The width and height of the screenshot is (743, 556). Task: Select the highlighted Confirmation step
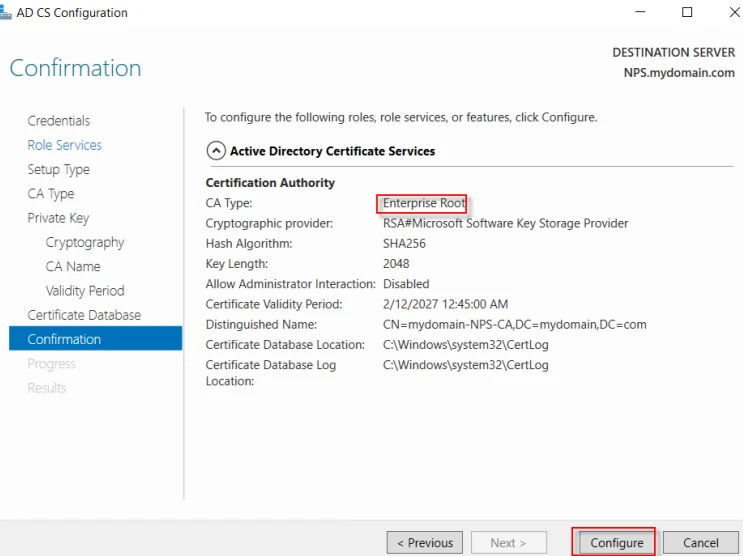[64, 339]
